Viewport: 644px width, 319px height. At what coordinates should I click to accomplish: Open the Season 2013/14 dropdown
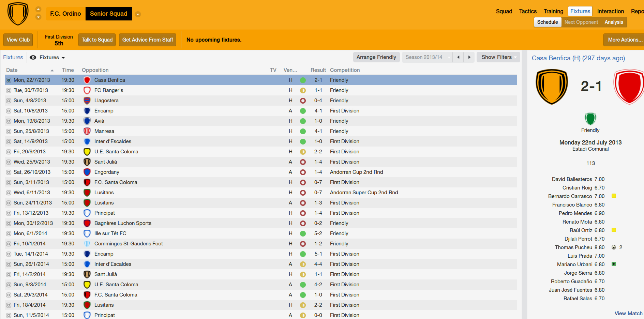pyautogui.click(x=427, y=57)
